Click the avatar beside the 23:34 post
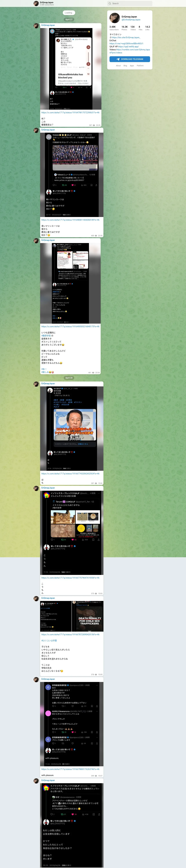This screenshot has width=186, height=868. click(36, 241)
